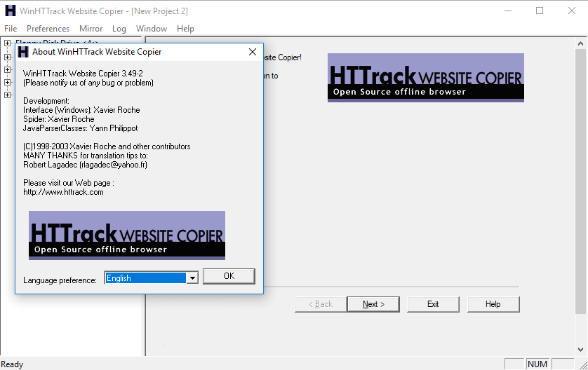The width and height of the screenshot is (588, 370).
Task: Click the HTTrack banner in main window
Action: point(426,78)
